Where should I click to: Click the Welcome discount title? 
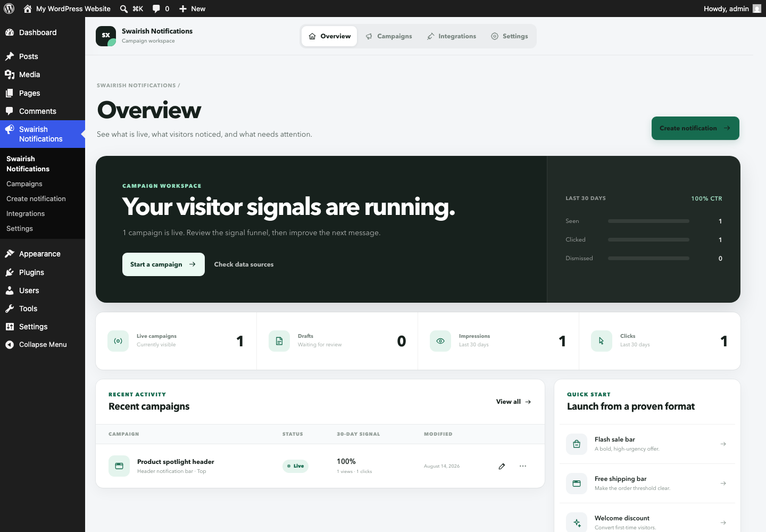(622, 518)
